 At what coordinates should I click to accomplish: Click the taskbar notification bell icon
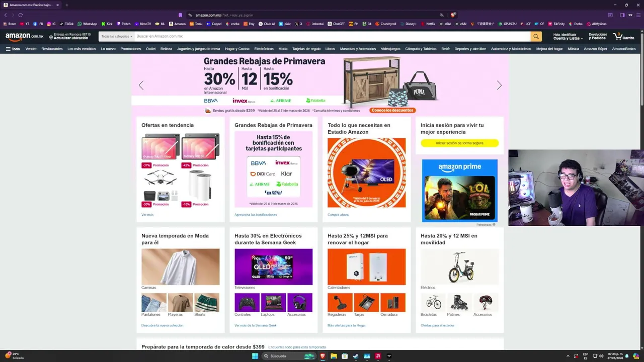coord(627,356)
